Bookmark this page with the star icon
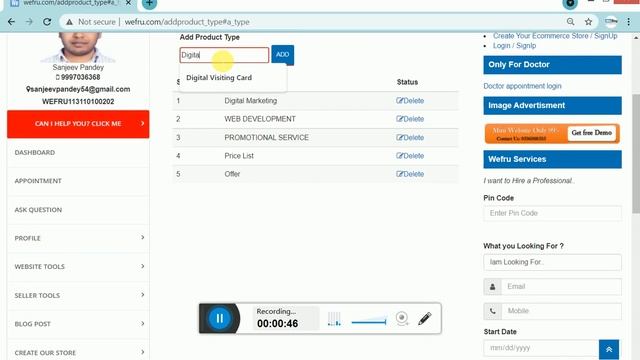Image resolution: width=640 pixels, height=360 pixels. click(588, 22)
